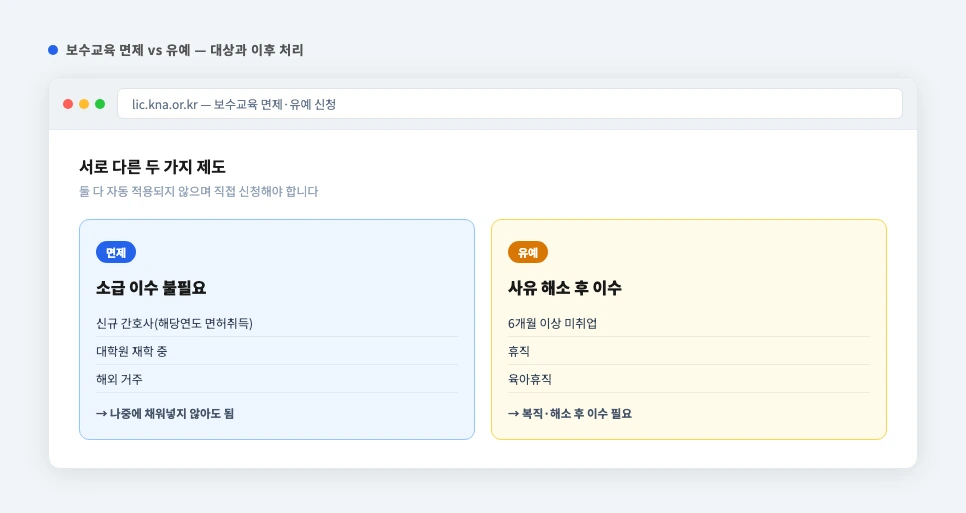Click the 6개월 이상 미취업 row
Screen dimensions: 966x513
click(x=689, y=323)
